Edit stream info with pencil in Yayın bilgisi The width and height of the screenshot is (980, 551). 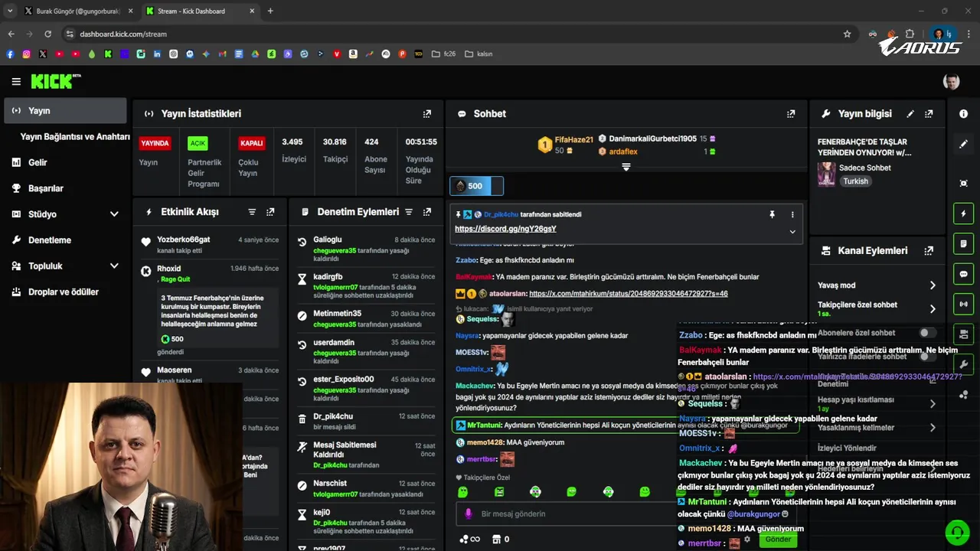click(x=910, y=114)
